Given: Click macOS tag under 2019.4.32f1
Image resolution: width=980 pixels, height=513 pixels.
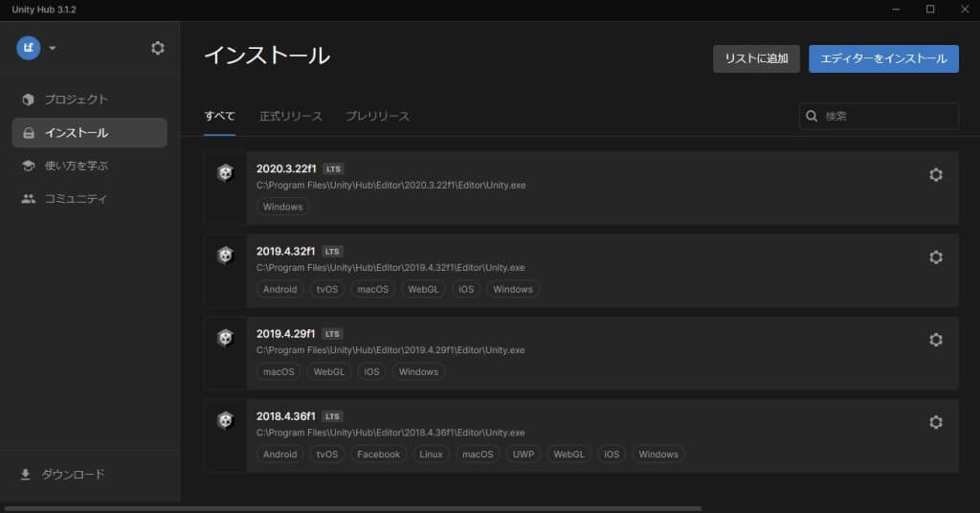Looking at the screenshot, I should [x=372, y=289].
